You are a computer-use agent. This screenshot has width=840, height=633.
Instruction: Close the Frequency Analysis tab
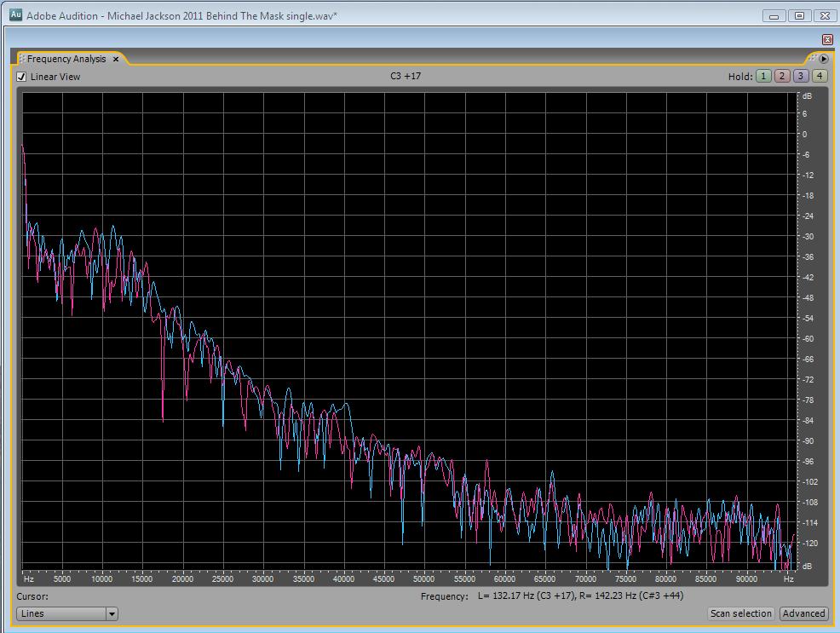click(x=116, y=60)
